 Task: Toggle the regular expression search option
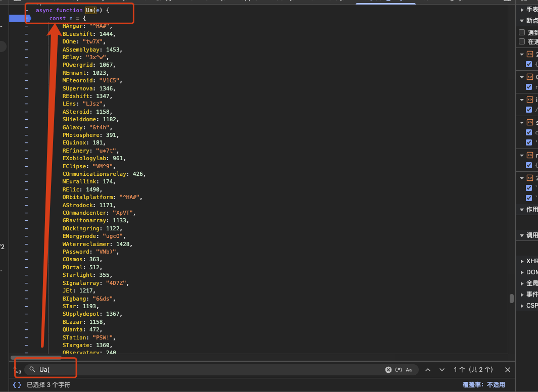pos(398,370)
